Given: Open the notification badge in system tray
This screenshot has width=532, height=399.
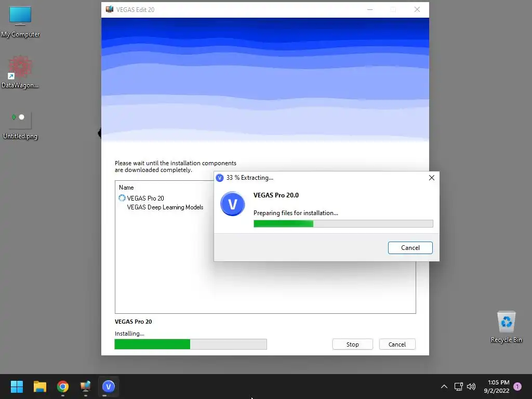Looking at the screenshot, I should pyautogui.click(x=517, y=387).
